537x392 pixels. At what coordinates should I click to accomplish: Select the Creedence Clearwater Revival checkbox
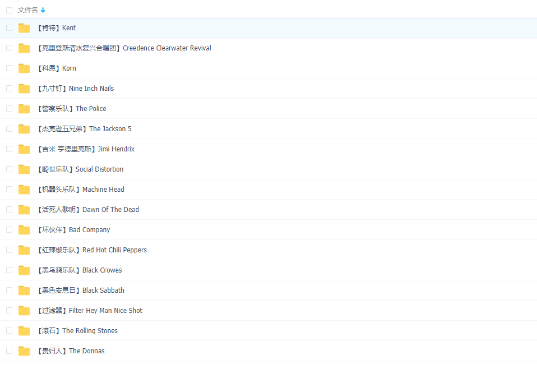pos(9,48)
